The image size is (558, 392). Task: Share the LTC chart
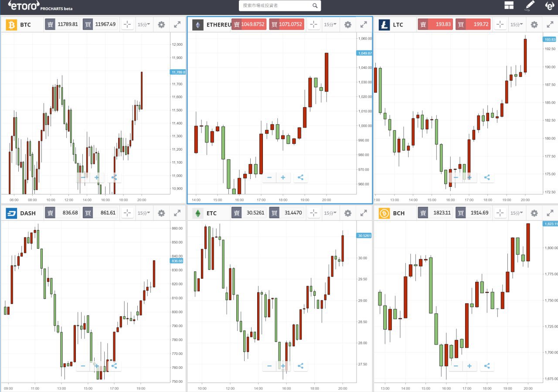(x=487, y=178)
